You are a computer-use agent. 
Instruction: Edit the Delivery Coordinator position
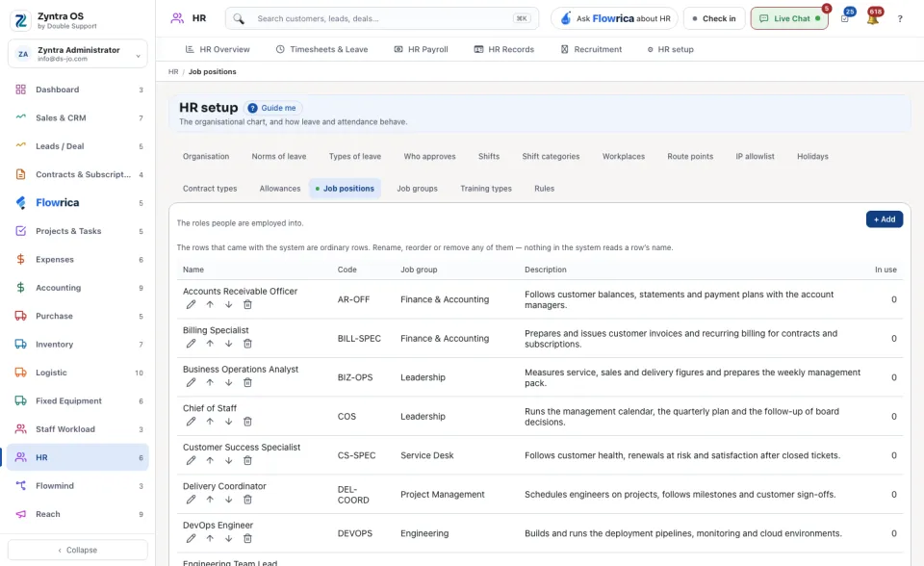tap(191, 500)
